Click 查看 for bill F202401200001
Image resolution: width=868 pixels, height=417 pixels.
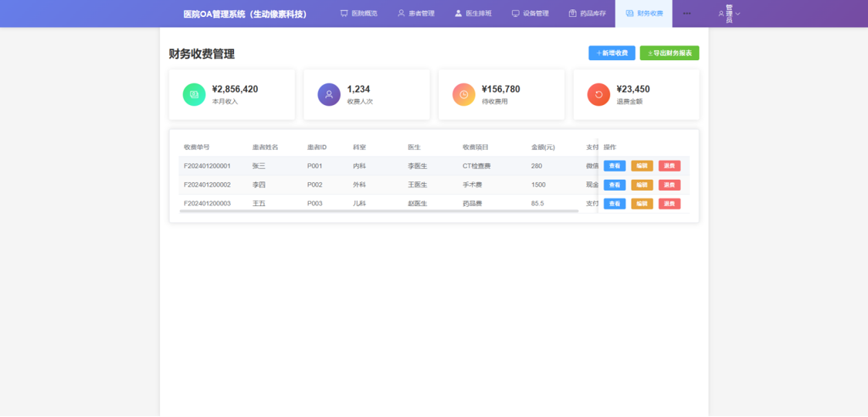pyautogui.click(x=615, y=165)
